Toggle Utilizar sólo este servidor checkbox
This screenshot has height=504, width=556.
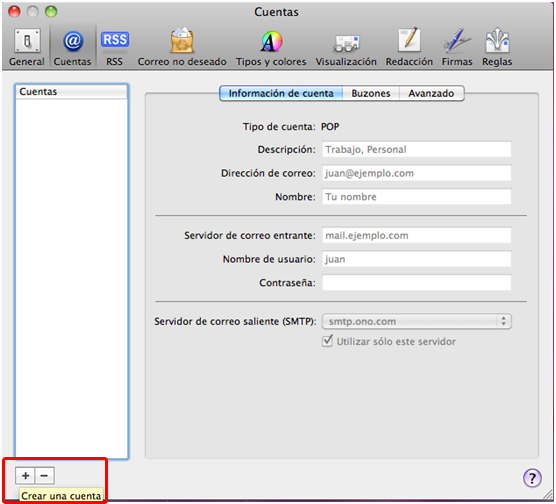327,341
